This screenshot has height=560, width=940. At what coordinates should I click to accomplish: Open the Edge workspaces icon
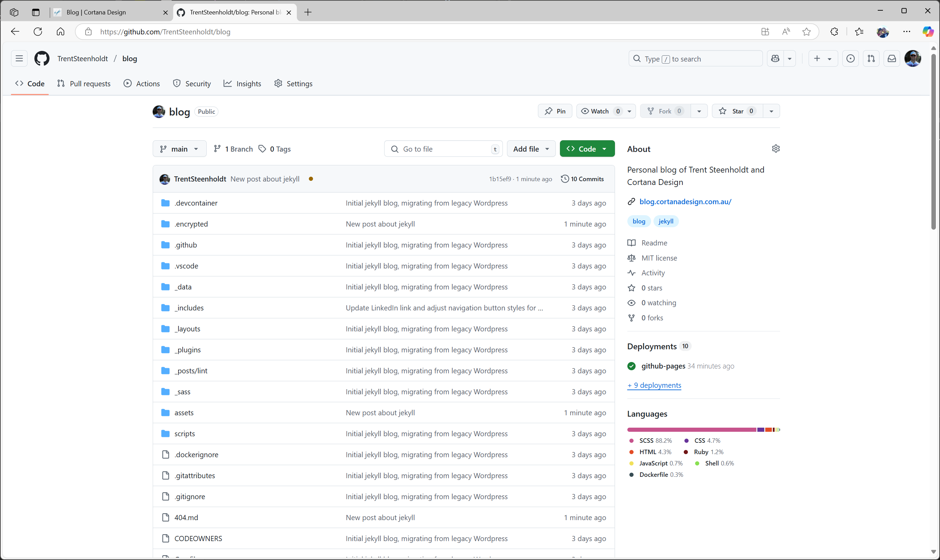click(14, 12)
